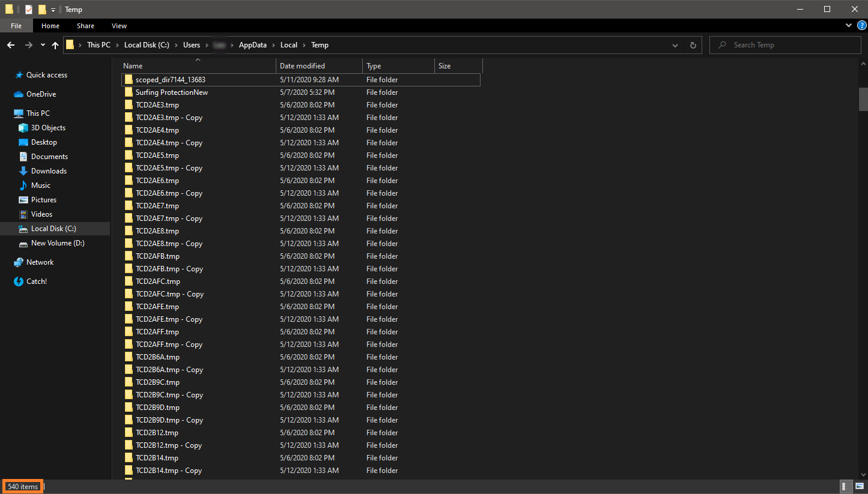Viewport: 868px width, 494px height.
Task: Switch to the Share ribbon tab
Action: pyautogui.click(x=85, y=26)
